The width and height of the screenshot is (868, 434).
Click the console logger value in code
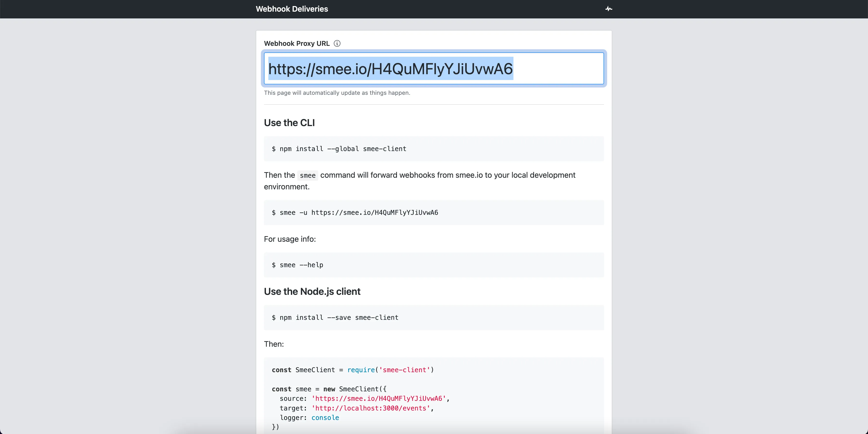325,418
